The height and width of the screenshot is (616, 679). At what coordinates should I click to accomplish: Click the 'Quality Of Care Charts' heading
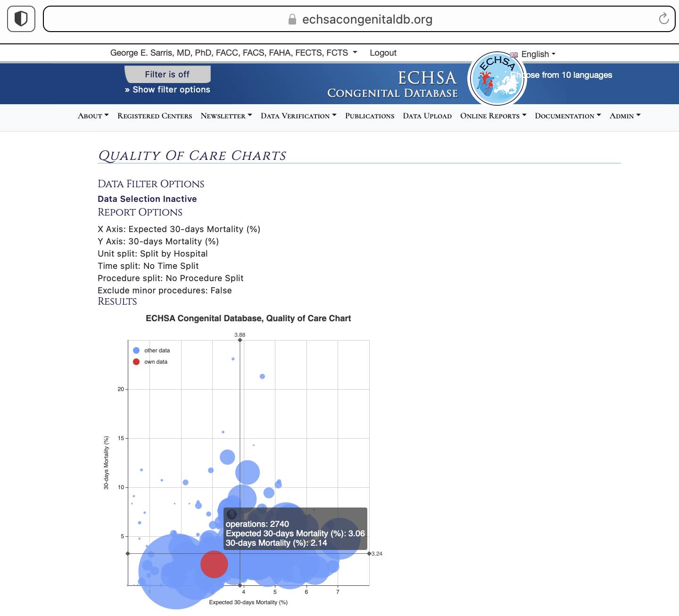pos(192,156)
